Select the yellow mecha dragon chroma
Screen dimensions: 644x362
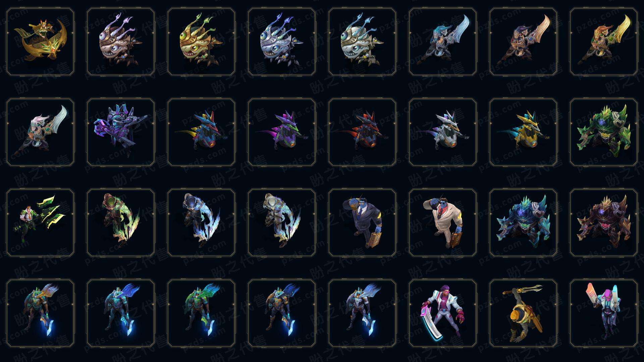(523, 132)
